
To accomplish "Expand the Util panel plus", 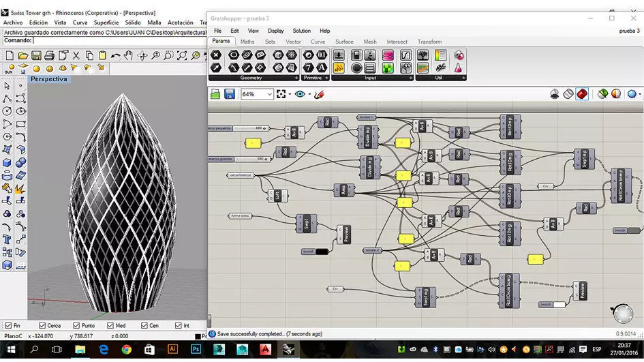I will tap(463, 78).
